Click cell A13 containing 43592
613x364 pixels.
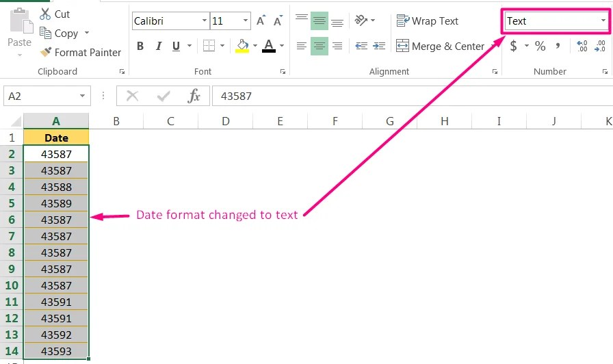pyautogui.click(x=56, y=335)
